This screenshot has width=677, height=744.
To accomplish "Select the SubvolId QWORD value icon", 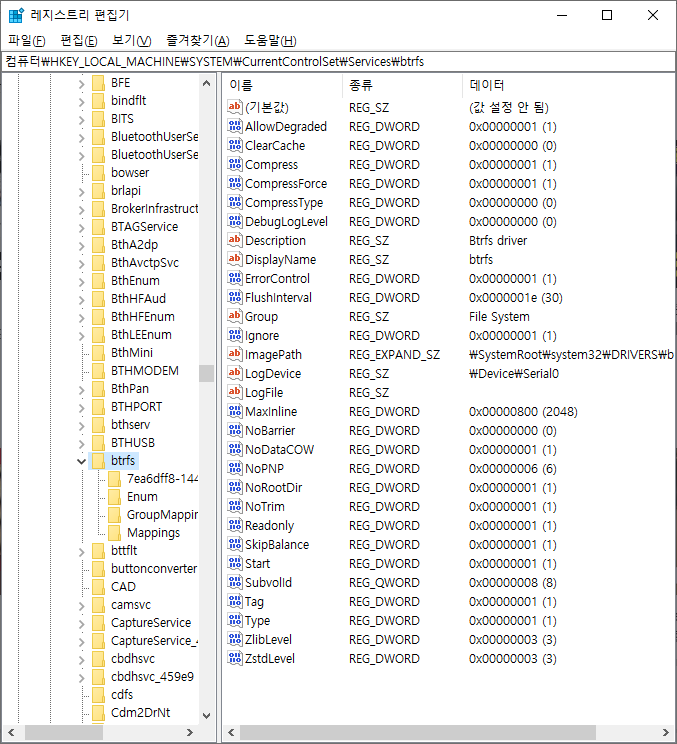I will point(235,582).
